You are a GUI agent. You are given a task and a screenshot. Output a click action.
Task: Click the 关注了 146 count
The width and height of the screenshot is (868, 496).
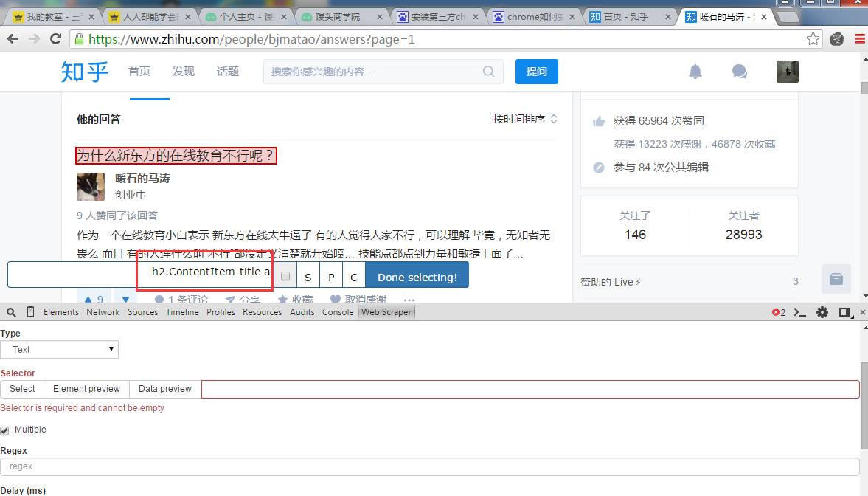[x=635, y=226]
